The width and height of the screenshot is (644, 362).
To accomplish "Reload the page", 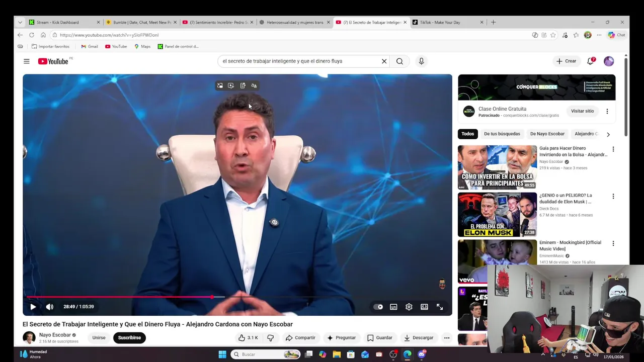I will tap(32, 35).
